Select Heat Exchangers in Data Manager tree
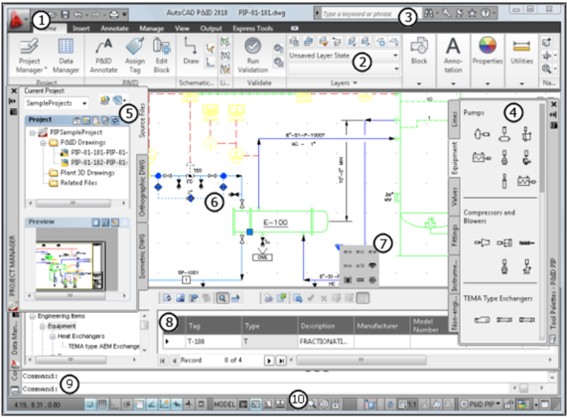Image resolution: width=567 pixels, height=418 pixels. tap(81, 336)
